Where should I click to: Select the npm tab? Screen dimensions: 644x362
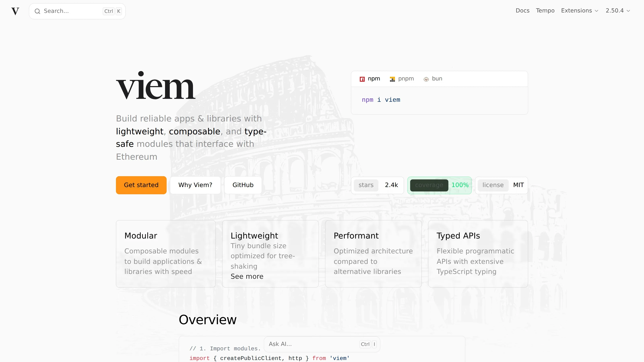[x=370, y=79]
